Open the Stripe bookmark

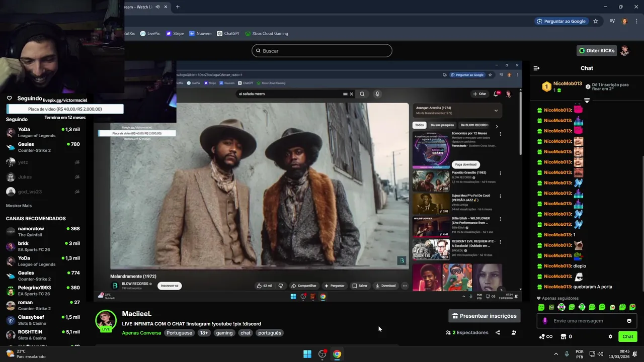[175, 34]
